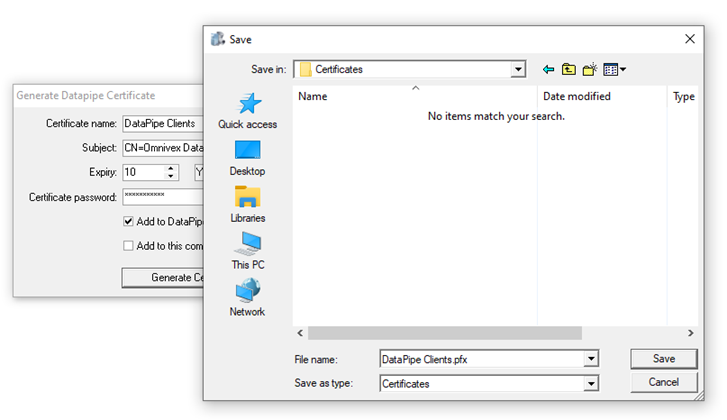Create a new folder icon

[x=590, y=69]
